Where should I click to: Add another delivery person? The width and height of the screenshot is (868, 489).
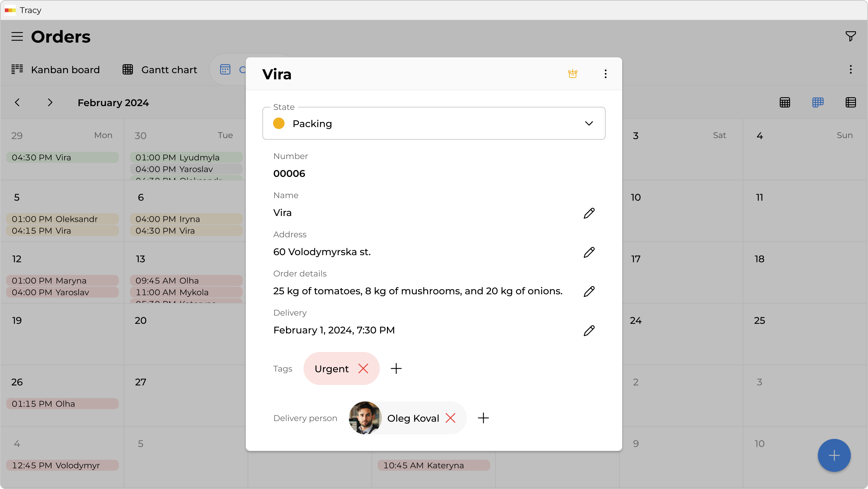pyautogui.click(x=483, y=418)
